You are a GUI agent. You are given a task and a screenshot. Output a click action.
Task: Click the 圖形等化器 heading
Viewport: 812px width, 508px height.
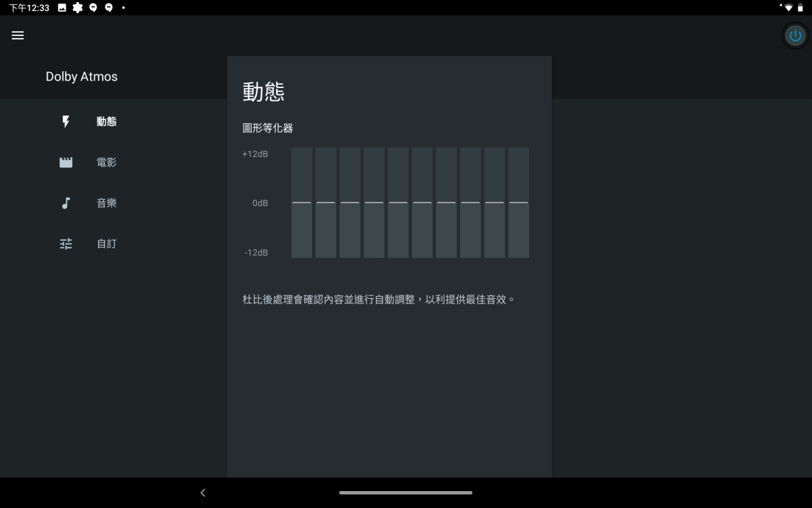point(267,128)
